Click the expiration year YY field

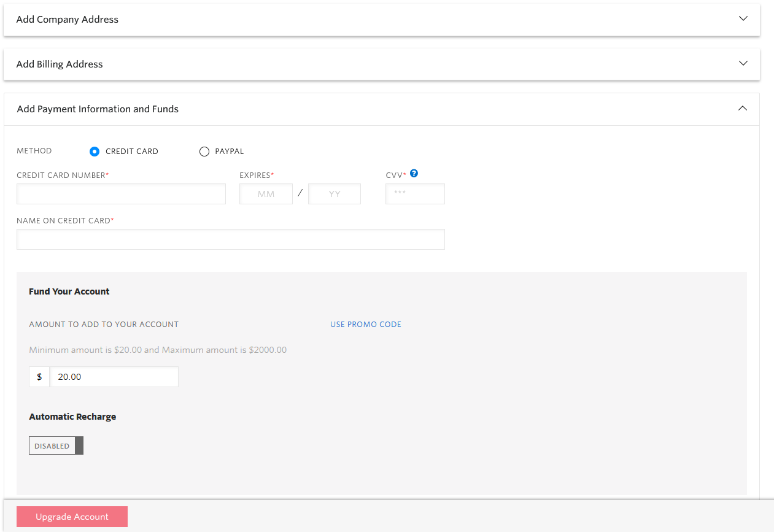click(335, 194)
